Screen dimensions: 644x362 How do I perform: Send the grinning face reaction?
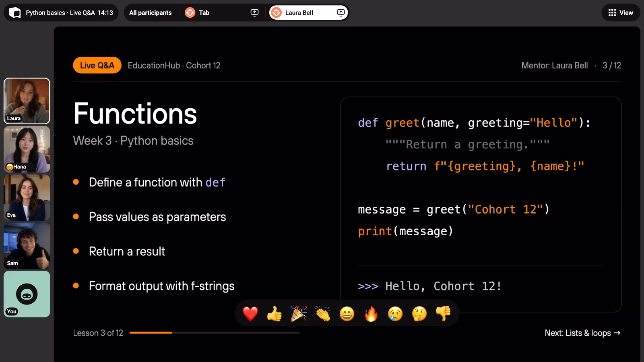(347, 313)
